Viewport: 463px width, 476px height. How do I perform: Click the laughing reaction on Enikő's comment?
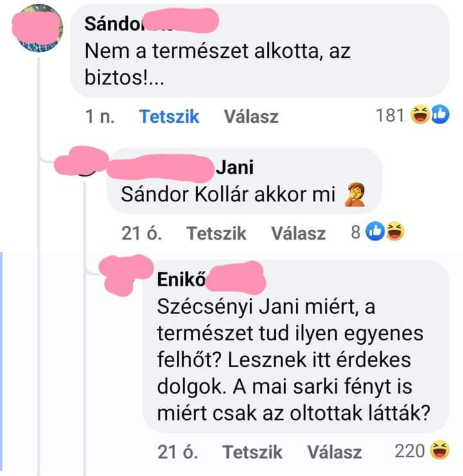point(440,450)
